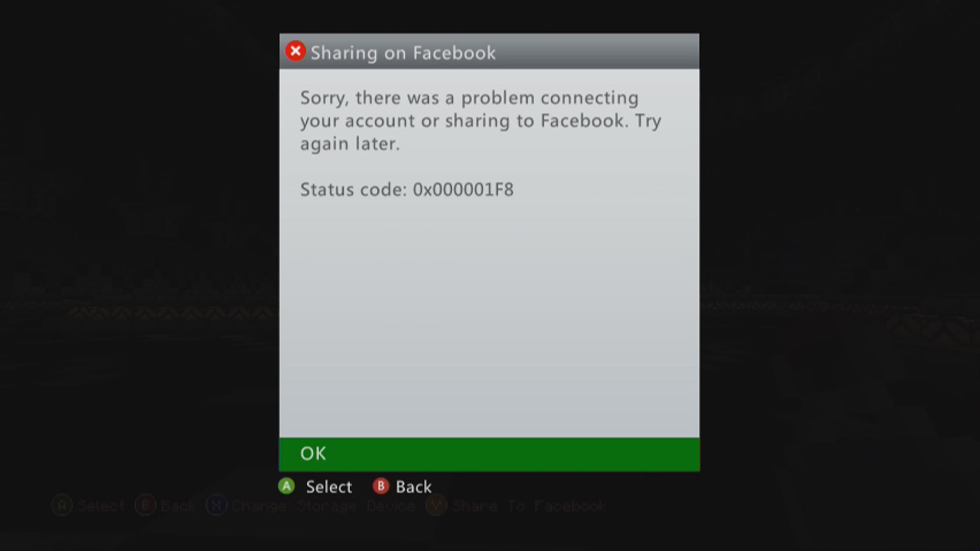Click the error message starting with Sorry
The width and height of the screenshot is (980, 551).
pos(480,121)
